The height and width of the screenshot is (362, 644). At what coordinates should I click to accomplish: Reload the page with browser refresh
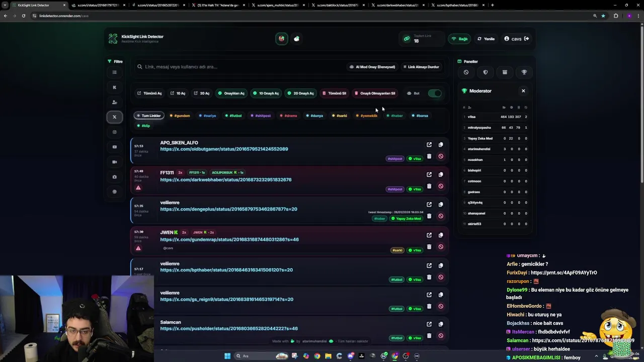[23, 16]
